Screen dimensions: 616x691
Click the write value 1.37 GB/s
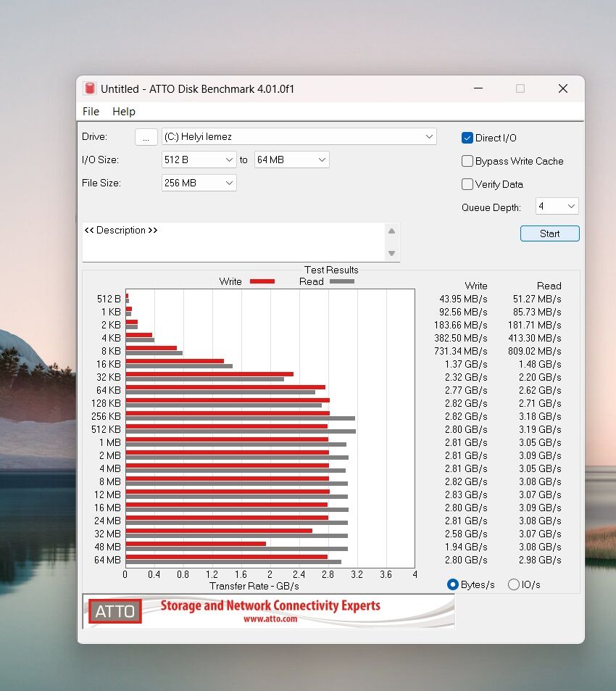(x=466, y=364)
